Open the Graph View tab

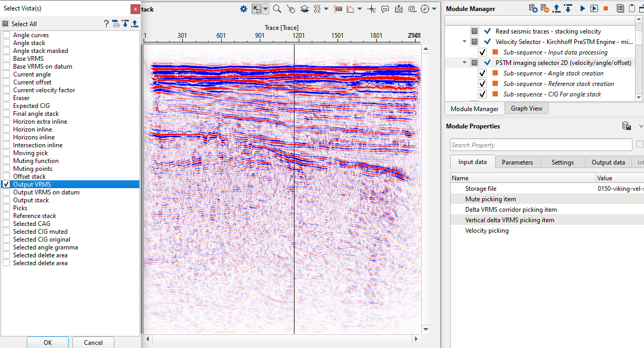526,108
